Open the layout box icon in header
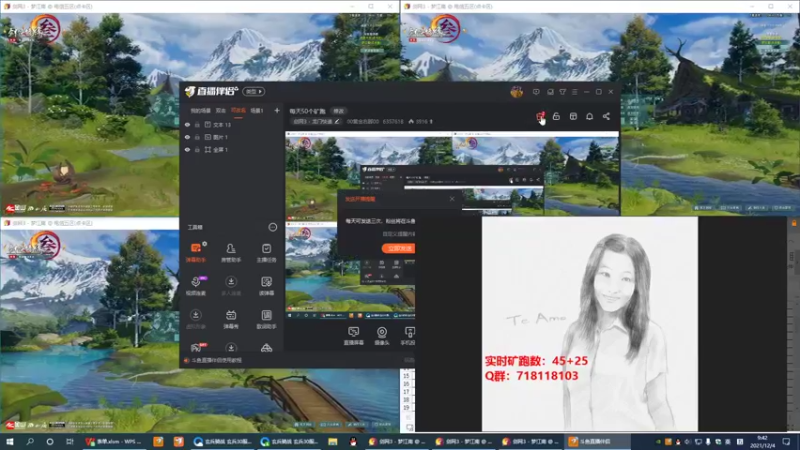 573,116
